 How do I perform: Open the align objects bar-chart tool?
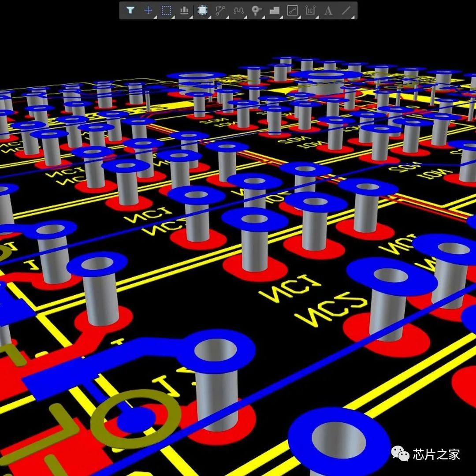tap(184, 10)
